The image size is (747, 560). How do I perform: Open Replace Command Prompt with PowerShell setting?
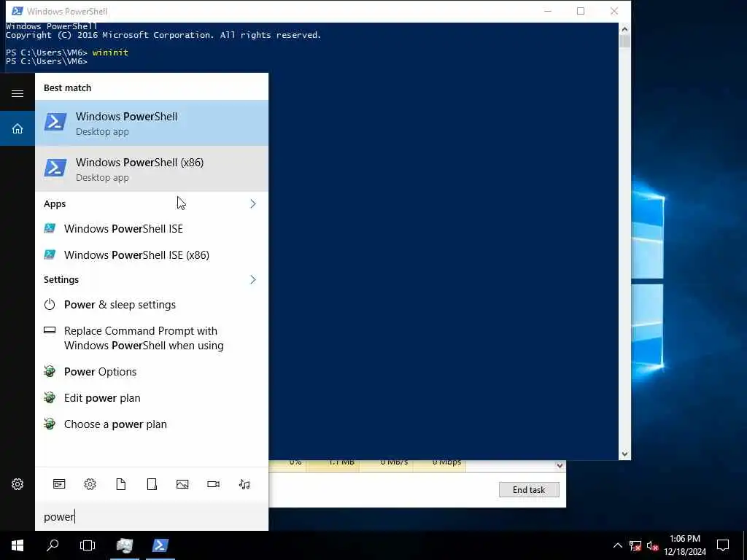click(152, 338)
